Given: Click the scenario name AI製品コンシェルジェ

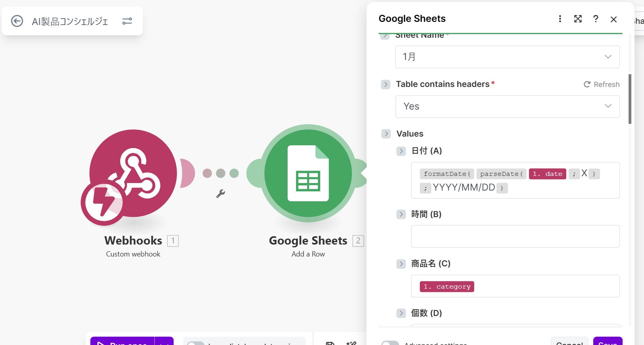Looking at the screenshot, I should [70, 21].
